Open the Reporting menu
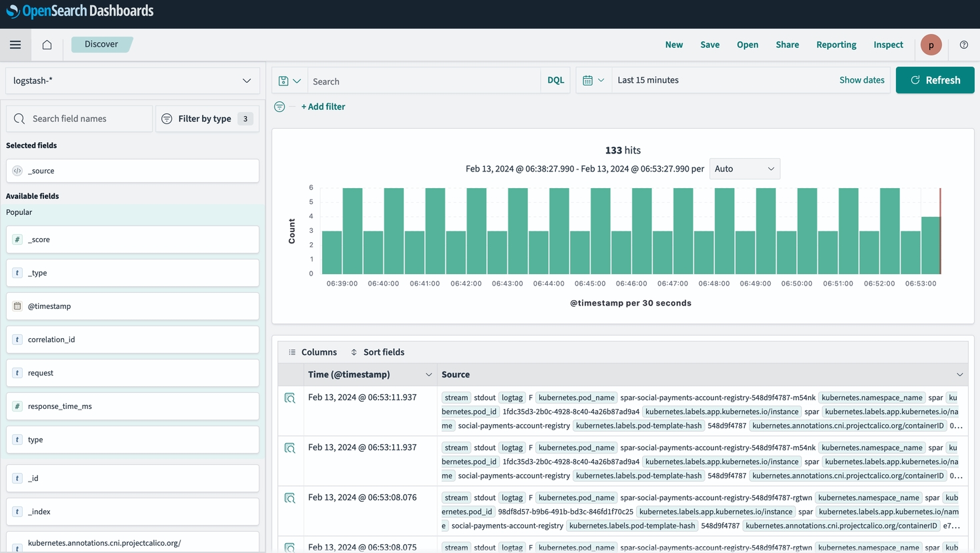The height and width of the screenshot is (553, 980). coord(836,45)
